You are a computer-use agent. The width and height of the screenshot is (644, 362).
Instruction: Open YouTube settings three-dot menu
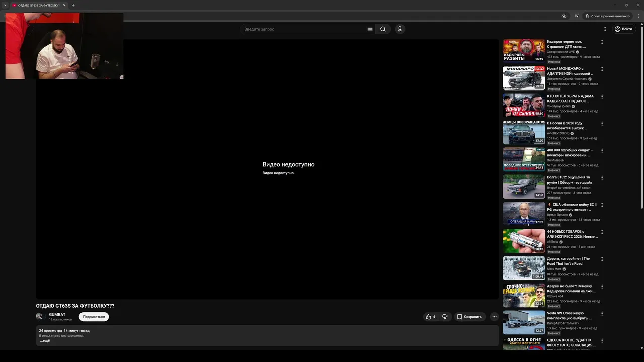point(605,29)
